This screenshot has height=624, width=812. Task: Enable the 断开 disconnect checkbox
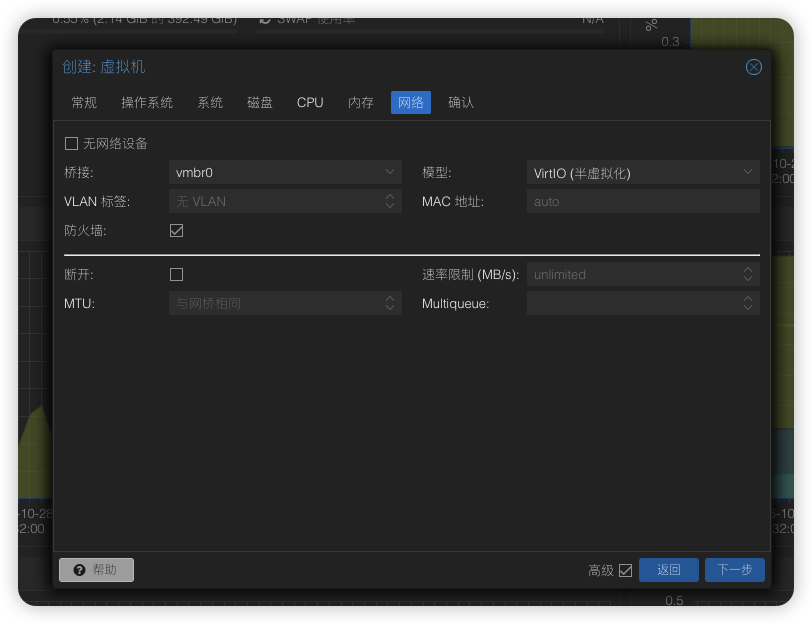pos(177,274)
